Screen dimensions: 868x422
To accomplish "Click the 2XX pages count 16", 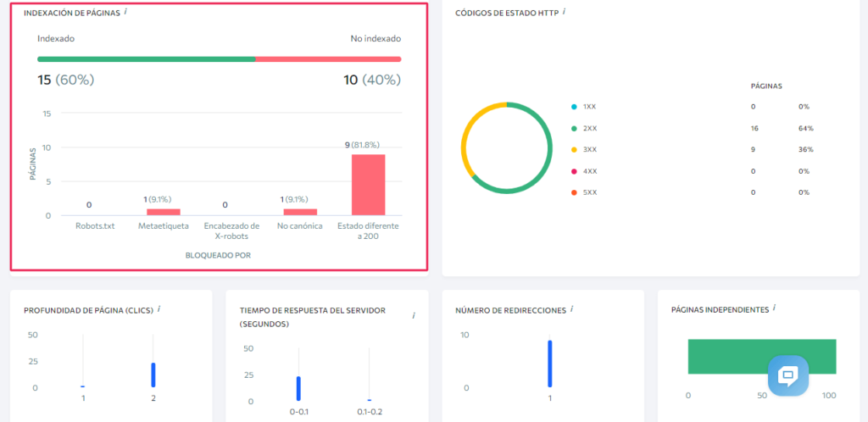I will click(754, 128).
